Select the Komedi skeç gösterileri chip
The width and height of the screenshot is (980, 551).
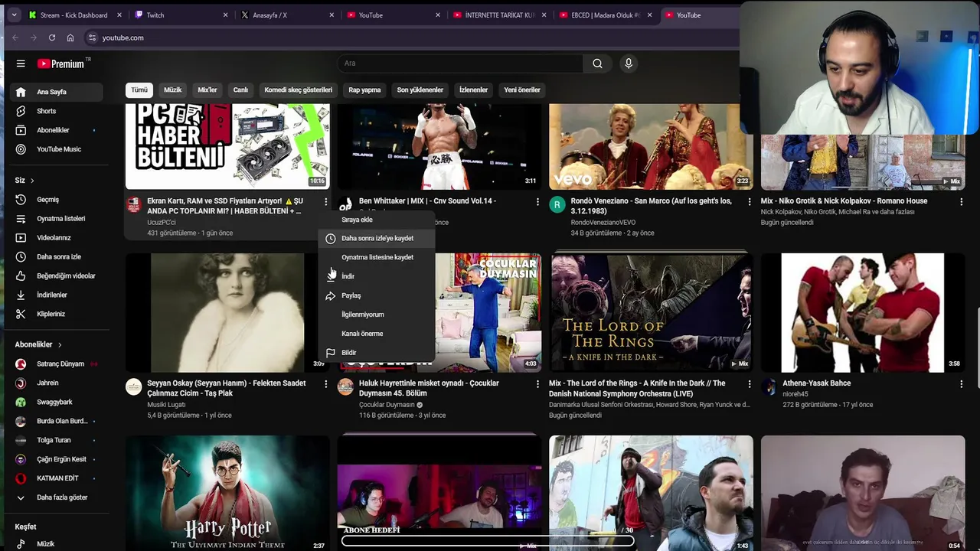pos(299,90)
